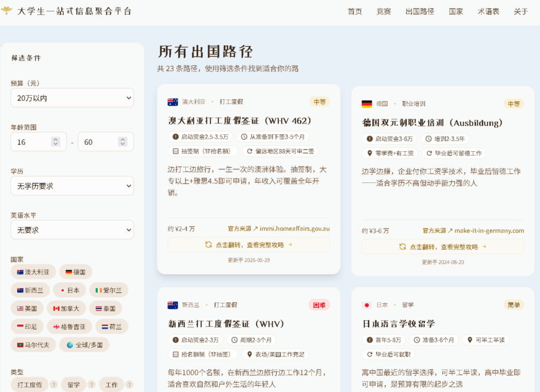Go to 竞赛 in the top navigation
The height and width of the screenshot is (392, 540).
[384, 11]
